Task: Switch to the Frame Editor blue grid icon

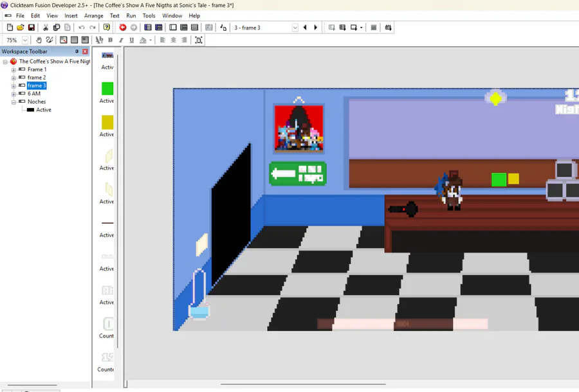Action: pyautogui.click(x=159, y=27)
